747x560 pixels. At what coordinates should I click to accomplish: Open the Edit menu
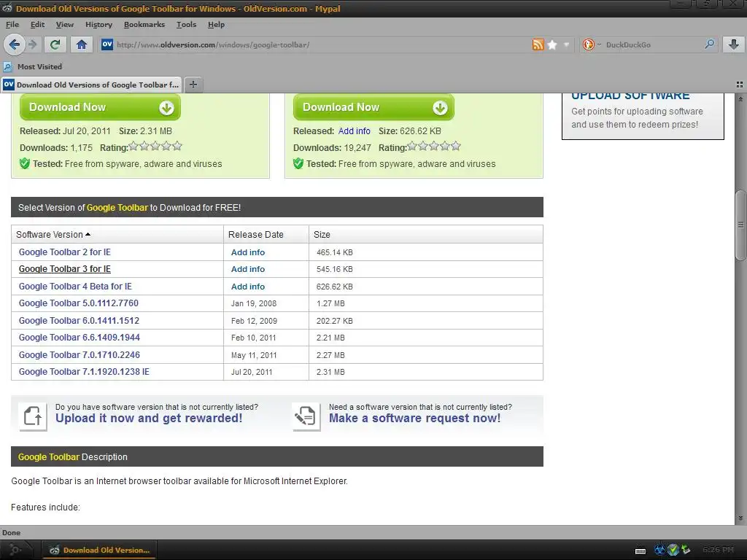point(38,25)
